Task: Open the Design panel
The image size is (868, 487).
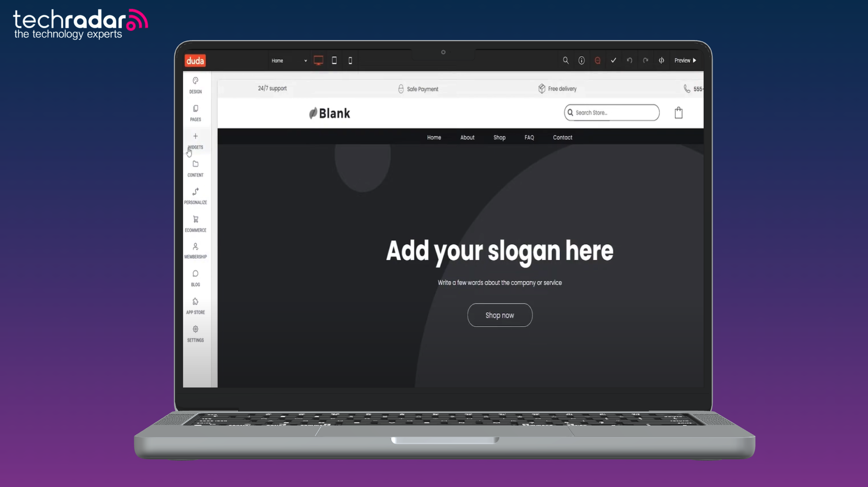Action: click(x=195, y=85)
